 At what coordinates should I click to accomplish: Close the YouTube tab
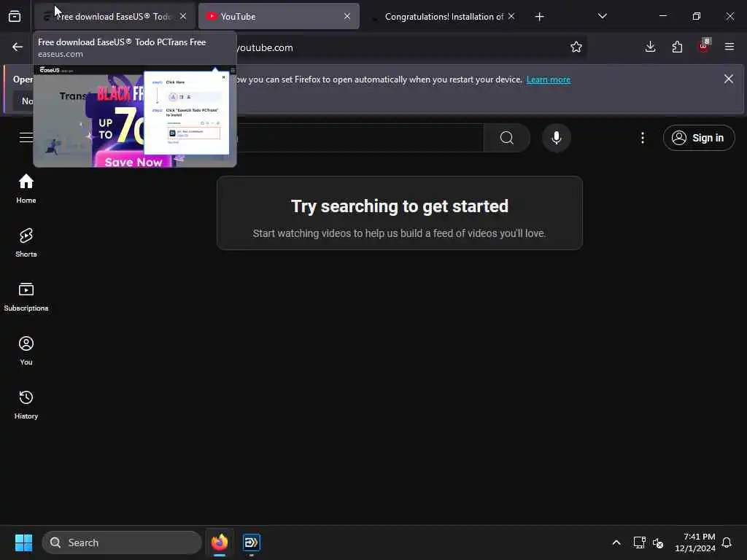[x=347, y=17]
